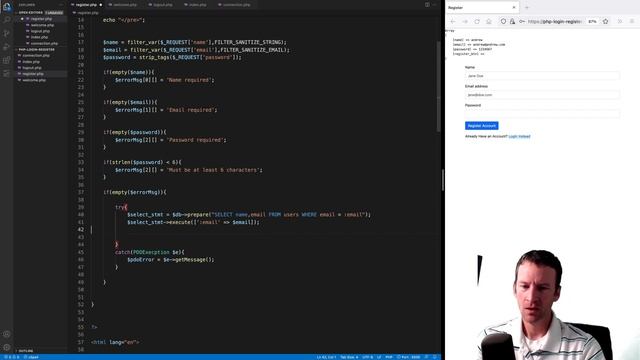Open a new browser tab
The height and width of the screenshot is (360, 640).
point(527,7)
